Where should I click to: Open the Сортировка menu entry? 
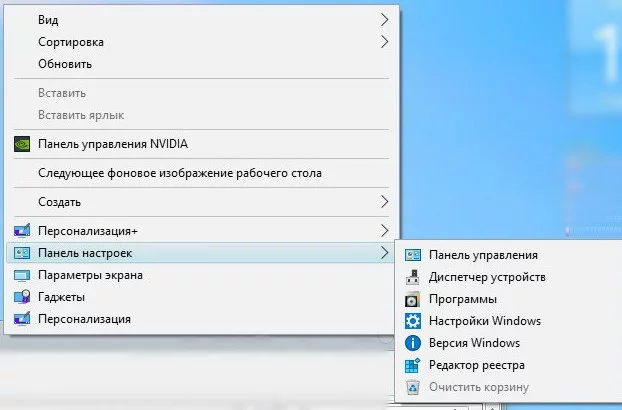tap(201, 42)
